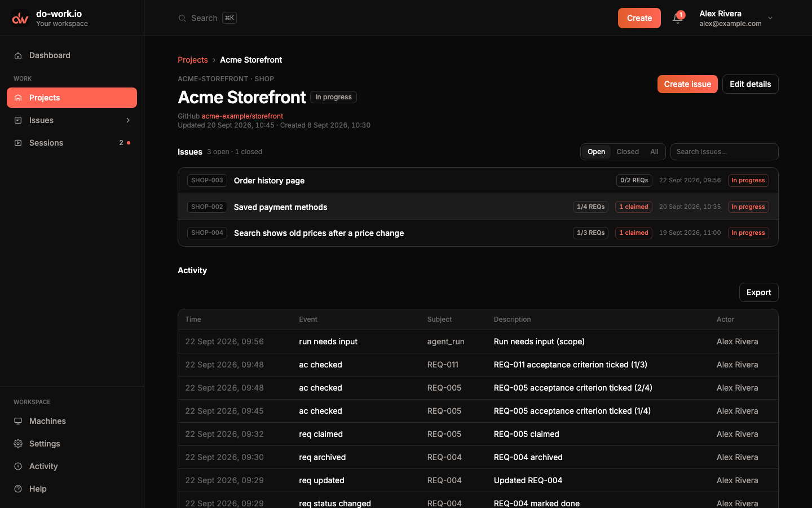Open the Help menu item
The image size is (812, 508).
[72, 489]
